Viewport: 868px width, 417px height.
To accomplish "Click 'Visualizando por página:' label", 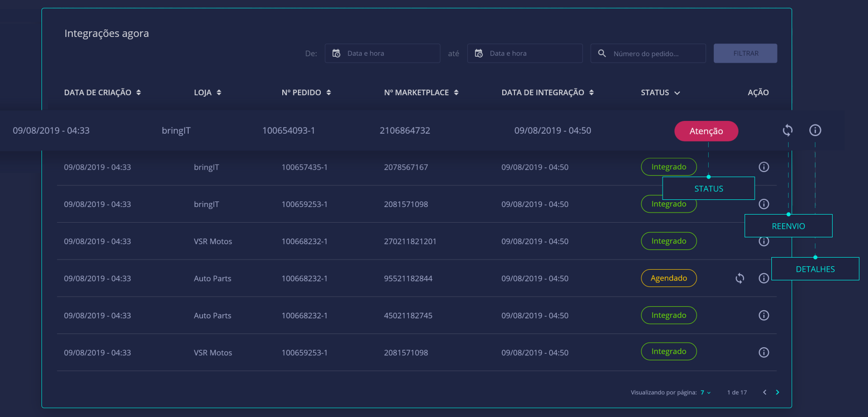I will point(664,392).
